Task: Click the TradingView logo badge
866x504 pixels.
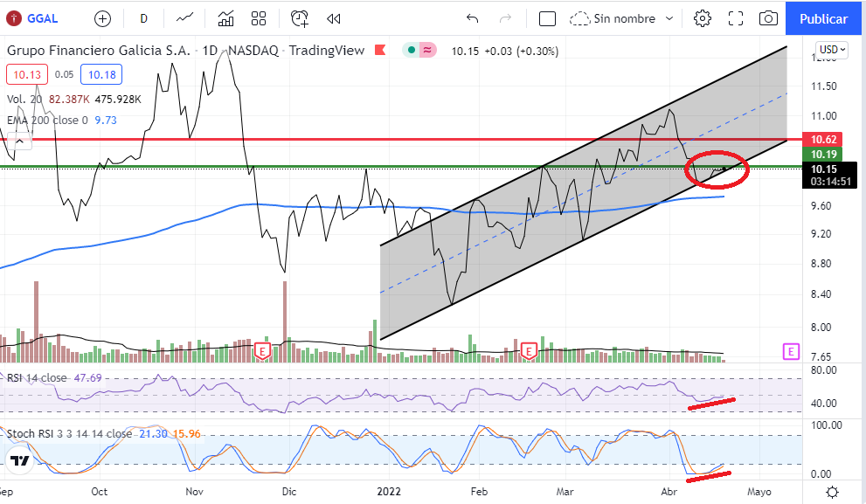Action: click(x=19, y=460)
